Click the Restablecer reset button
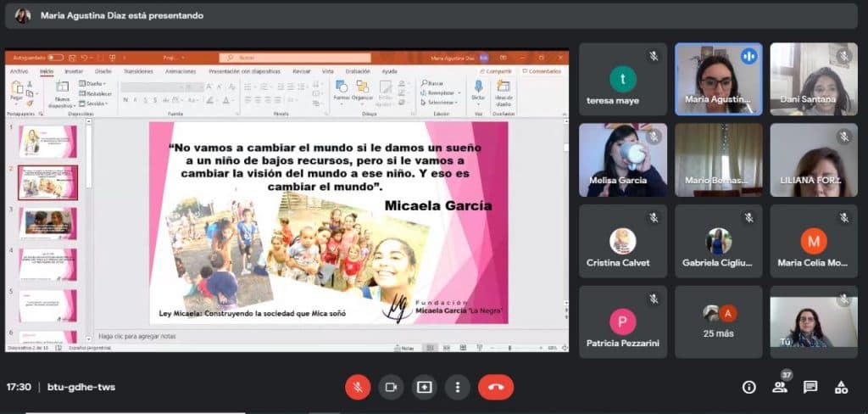The width and height of the screenshot is (868, 414). (95, 93)
